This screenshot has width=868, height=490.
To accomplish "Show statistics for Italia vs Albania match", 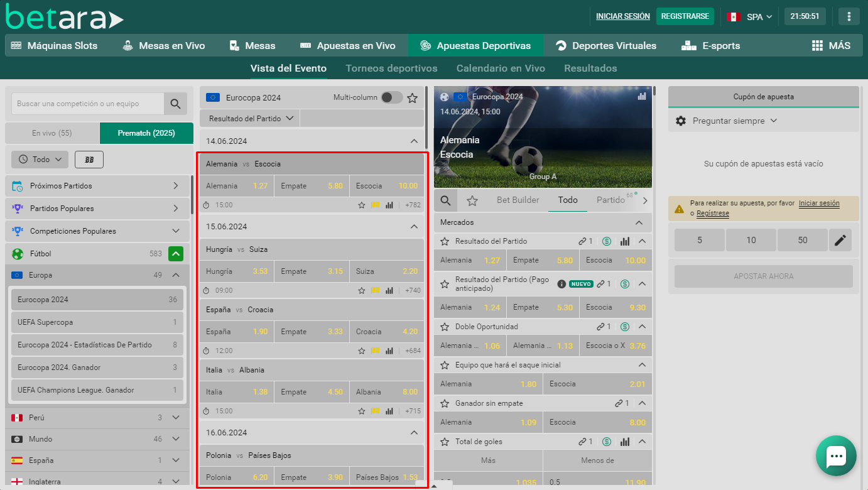I will tap(389, 411).
